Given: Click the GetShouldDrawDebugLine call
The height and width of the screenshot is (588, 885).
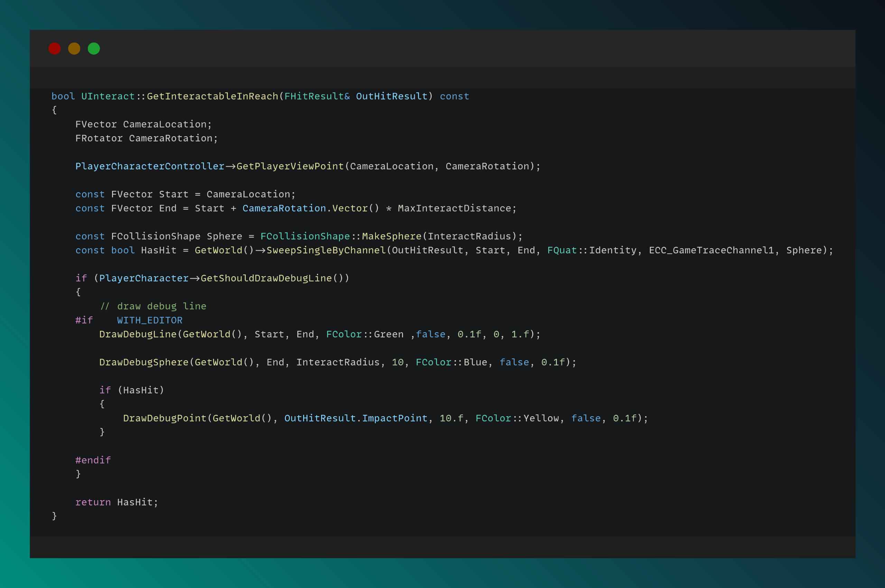Looking at the screenshot, I should (x=266, y=278).
